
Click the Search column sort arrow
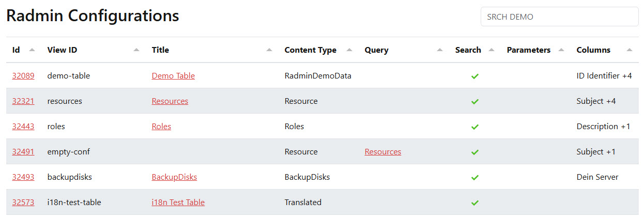tap(492, 50)
